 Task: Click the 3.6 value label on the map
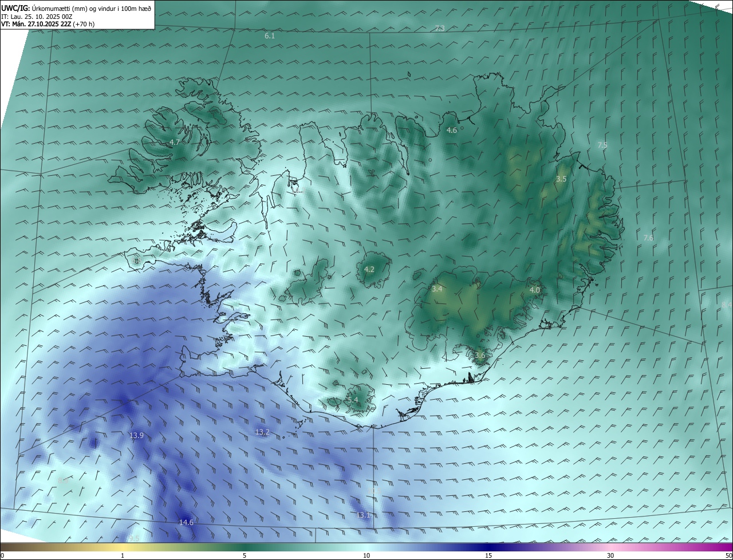coord(480,355)
